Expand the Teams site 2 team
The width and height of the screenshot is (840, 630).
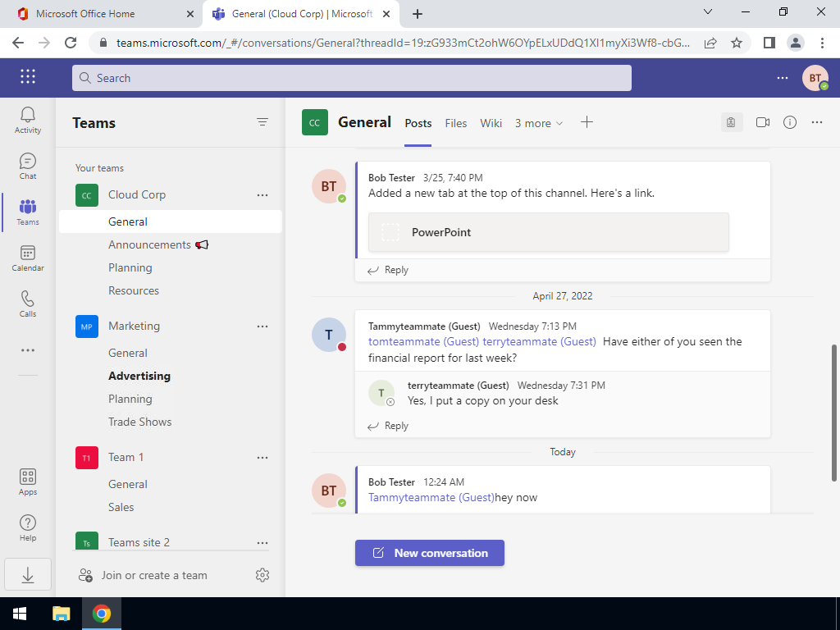pyautogui.click(x=139, y=543)
